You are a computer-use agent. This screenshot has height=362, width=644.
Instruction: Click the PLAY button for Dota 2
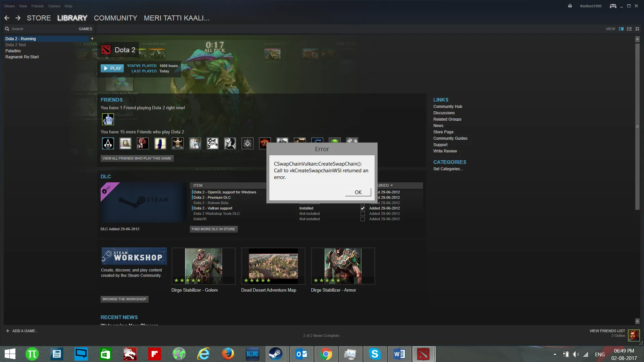click(112, 68)
